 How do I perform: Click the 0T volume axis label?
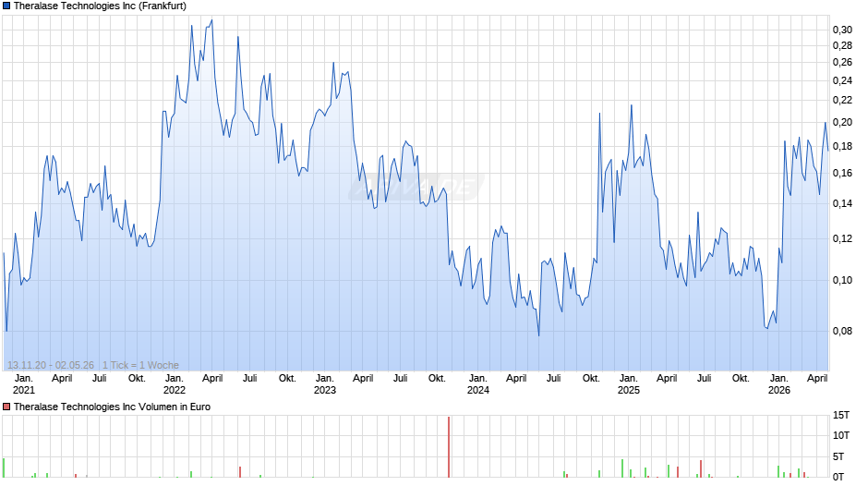pyautogui.click(x=838, y=477)
